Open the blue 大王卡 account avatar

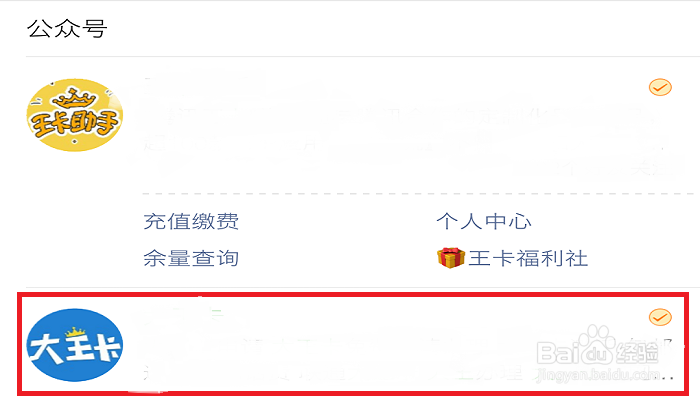point(75,345)
